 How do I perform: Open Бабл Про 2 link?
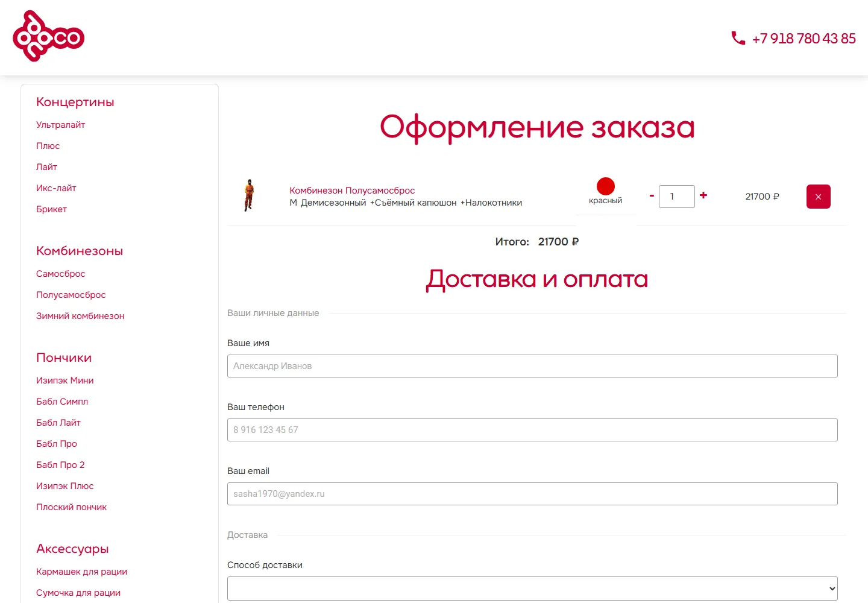(60, 465)
